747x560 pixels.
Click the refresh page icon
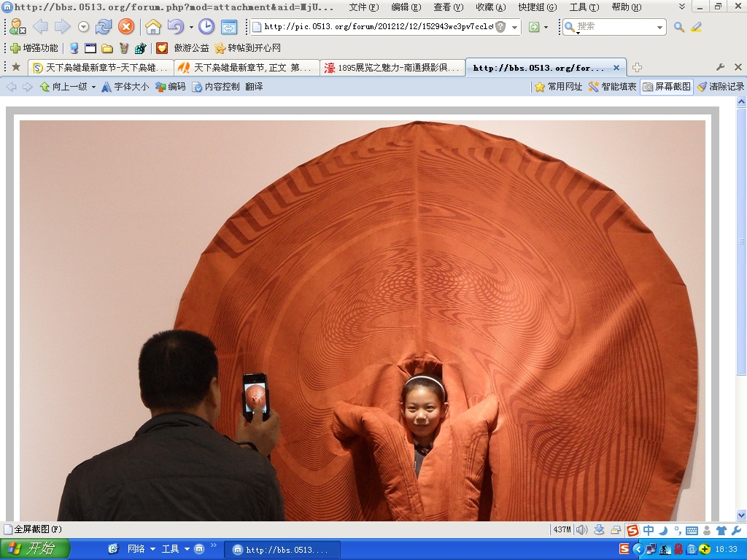click(x=104, y=27)
